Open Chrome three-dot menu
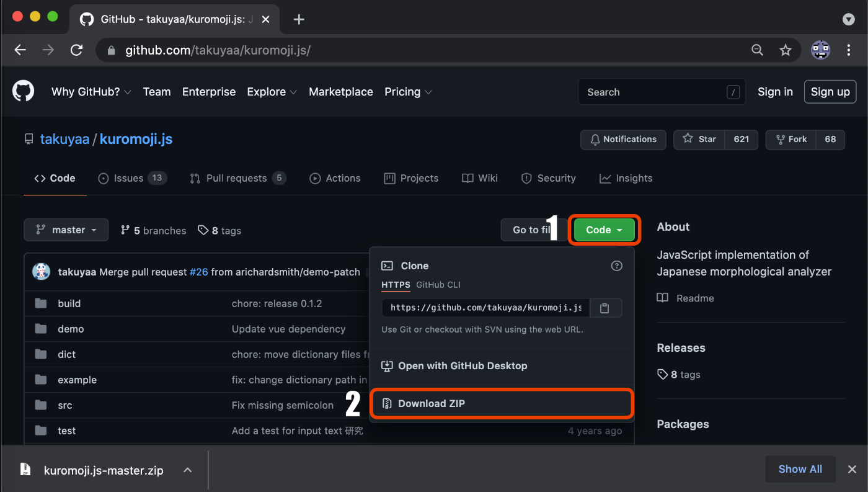The height and width of the screenshot is (492, 868). point(849,50)
